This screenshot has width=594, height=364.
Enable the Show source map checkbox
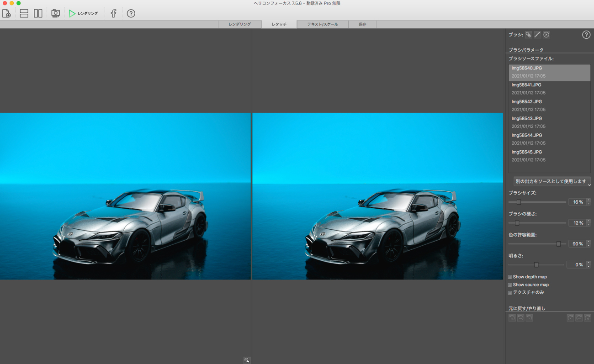[x=510, y=285]
